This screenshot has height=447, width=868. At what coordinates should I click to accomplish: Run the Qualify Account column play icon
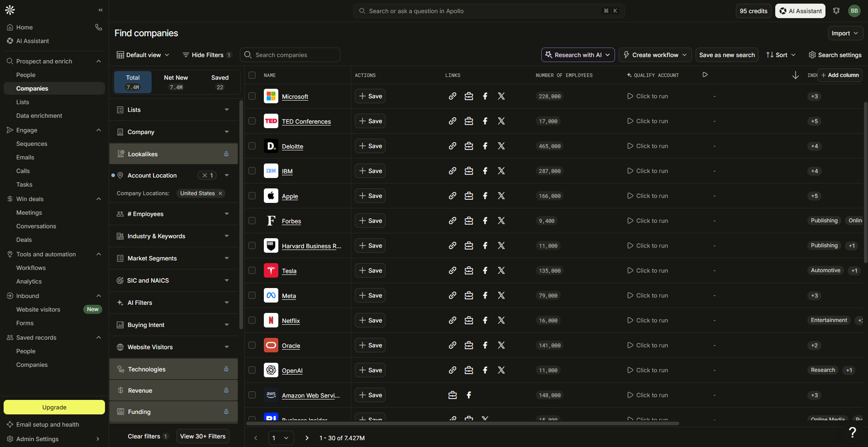(x=705, y=75)
